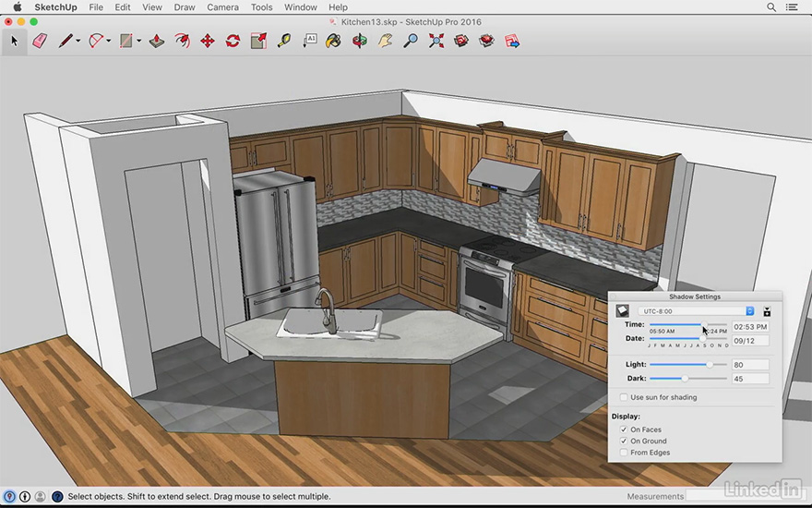Click the credits person icon in status bar
The image size is (812, 508).
[x=25, y=496]
